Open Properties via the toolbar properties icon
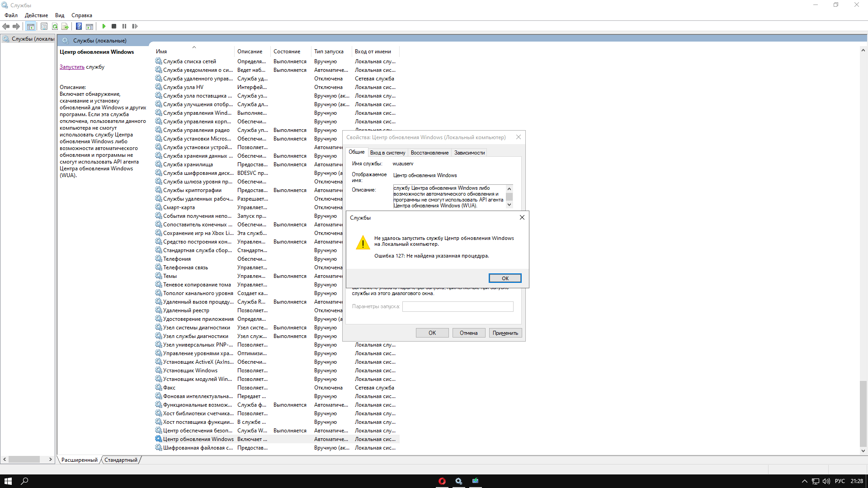This screenshot has width=868, height=488. [x=44, y=26]
